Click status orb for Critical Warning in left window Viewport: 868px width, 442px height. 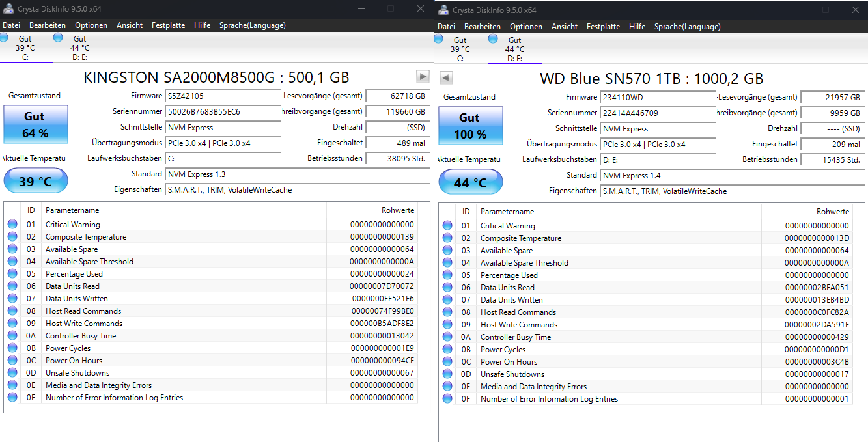(x=12, y=225)
